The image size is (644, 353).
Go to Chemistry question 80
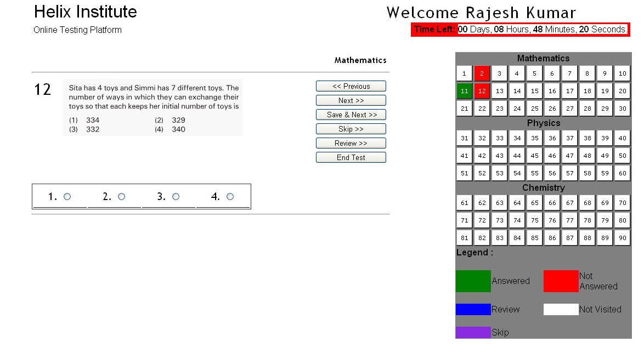pos(622,220)
